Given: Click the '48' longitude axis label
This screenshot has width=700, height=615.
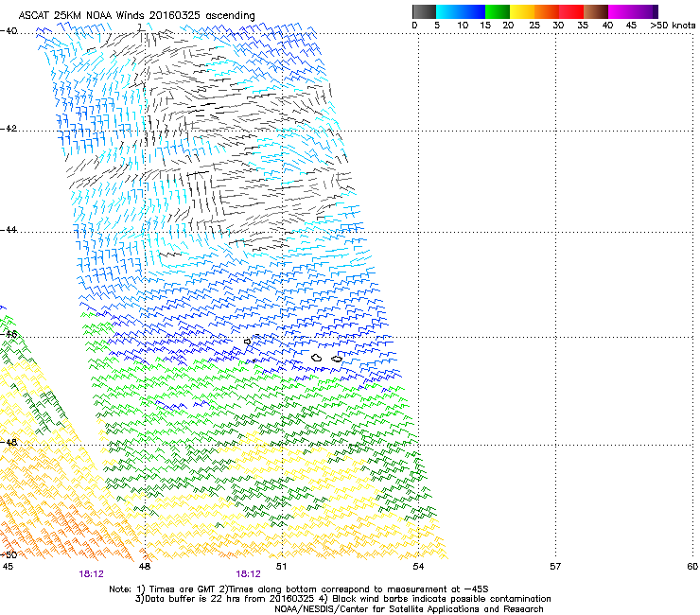Looking at the screenshot, I should pos(144,567).
